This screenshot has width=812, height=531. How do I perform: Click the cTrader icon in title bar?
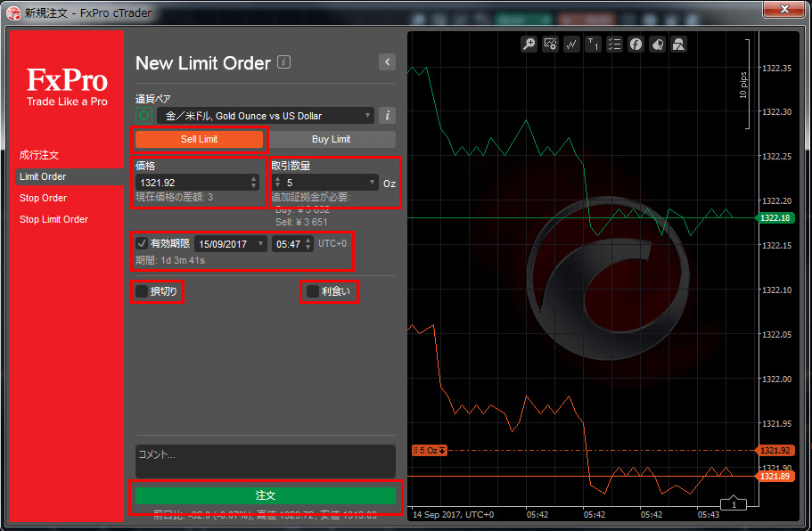[x=13, y=12]
